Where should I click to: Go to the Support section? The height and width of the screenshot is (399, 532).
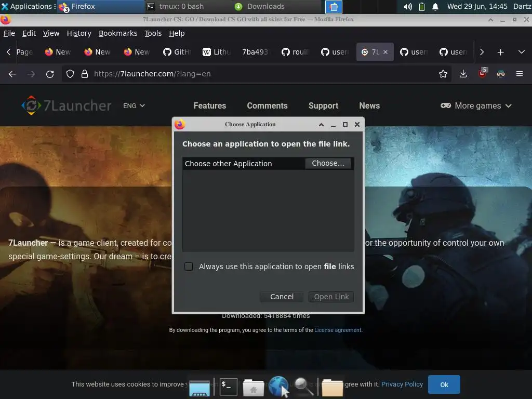pyautogui.click(x=323, y=105)
